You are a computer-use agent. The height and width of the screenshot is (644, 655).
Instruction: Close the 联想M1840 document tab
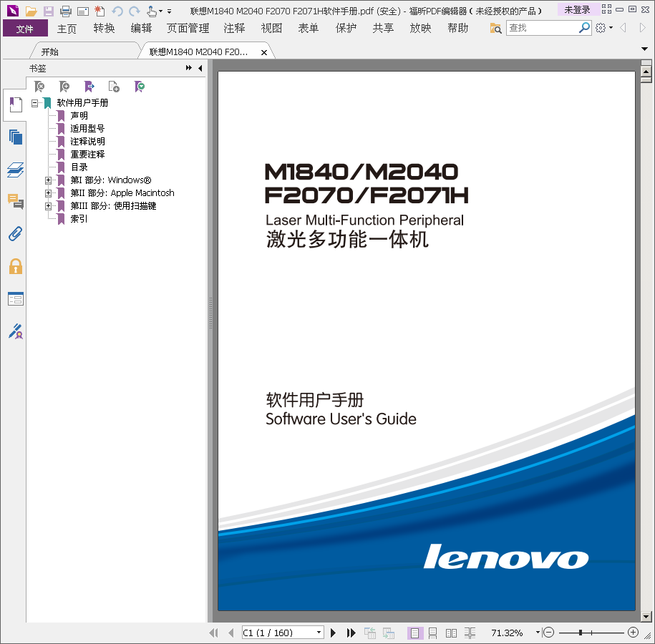click(264, 53)
